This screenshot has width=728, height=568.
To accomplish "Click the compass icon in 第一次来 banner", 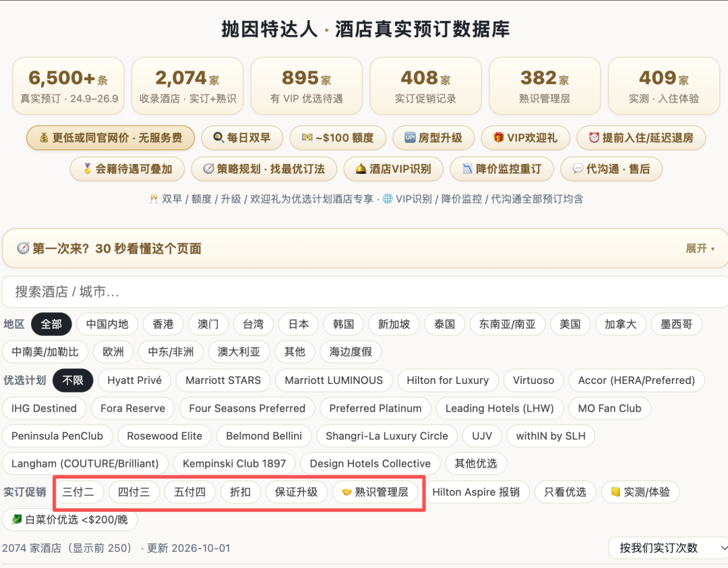I will [x=23, y=248].
